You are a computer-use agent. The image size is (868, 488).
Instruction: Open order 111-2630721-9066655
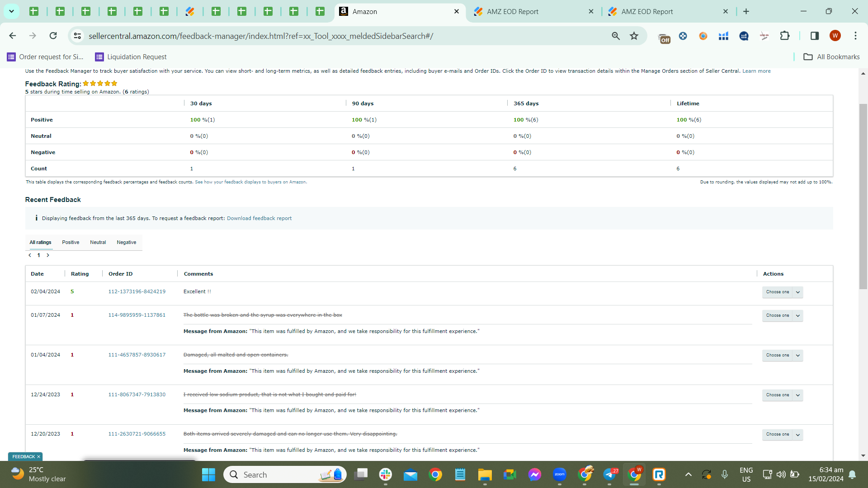coord(137,434)
